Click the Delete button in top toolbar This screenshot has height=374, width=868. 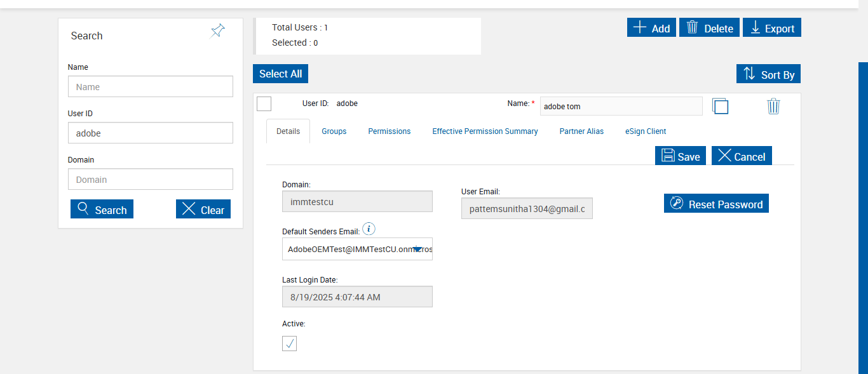click(x=709, y=28)
